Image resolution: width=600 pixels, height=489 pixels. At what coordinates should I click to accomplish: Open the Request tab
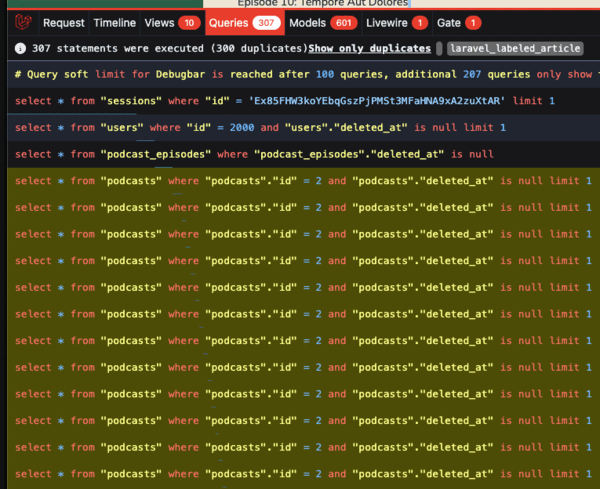[64, 23]
